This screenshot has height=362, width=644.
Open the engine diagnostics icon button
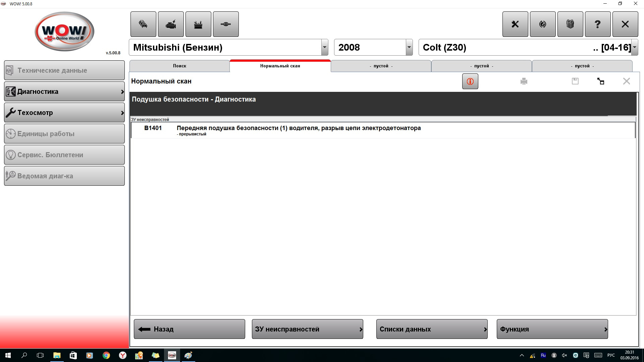tap(171, 24)
